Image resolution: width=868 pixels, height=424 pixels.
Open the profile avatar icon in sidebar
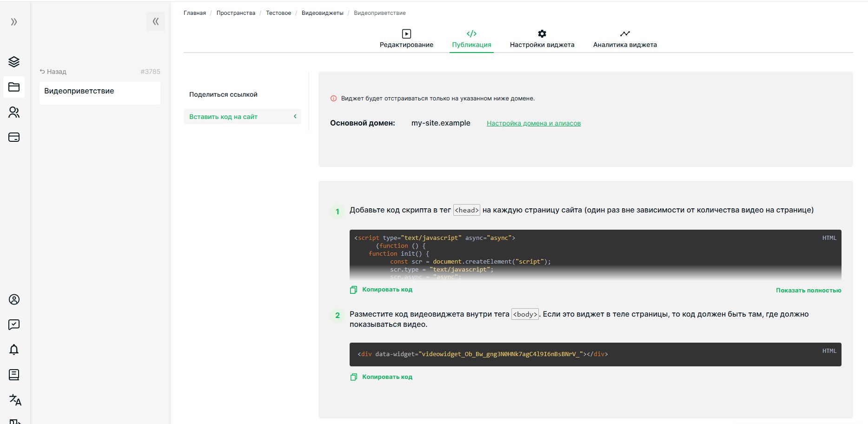point(14,299)
